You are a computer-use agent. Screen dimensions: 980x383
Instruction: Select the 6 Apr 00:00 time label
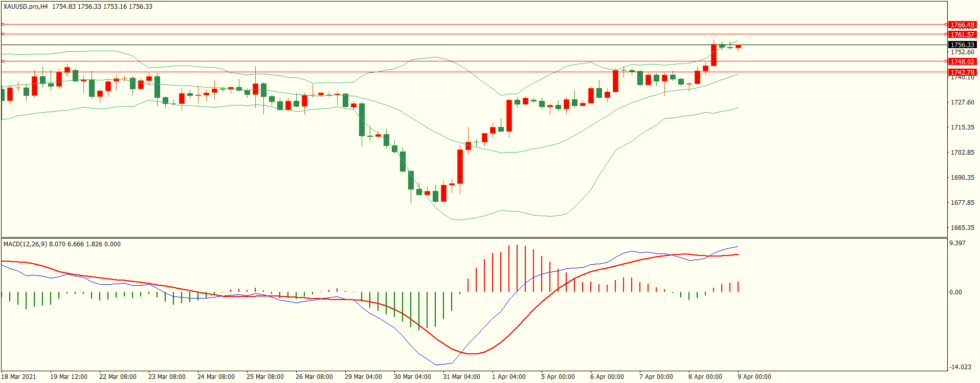pos(607,377)
